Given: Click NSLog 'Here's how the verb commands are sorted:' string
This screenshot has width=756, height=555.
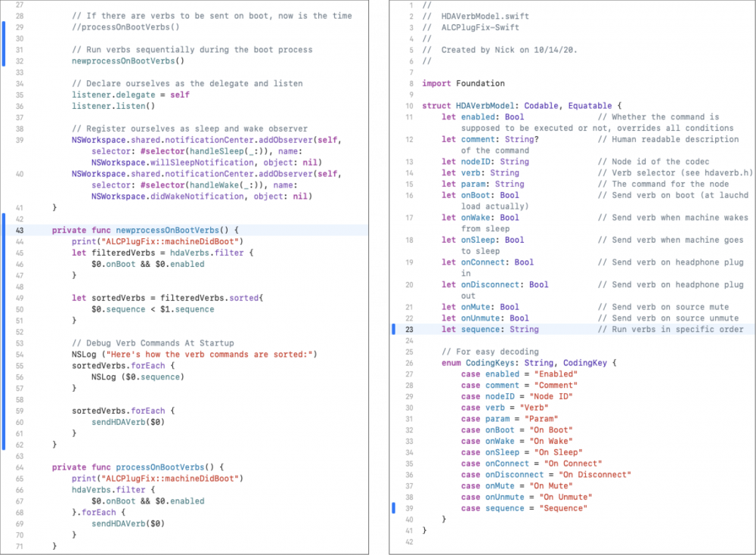Looking at the screenshot, I should [209, 355].
